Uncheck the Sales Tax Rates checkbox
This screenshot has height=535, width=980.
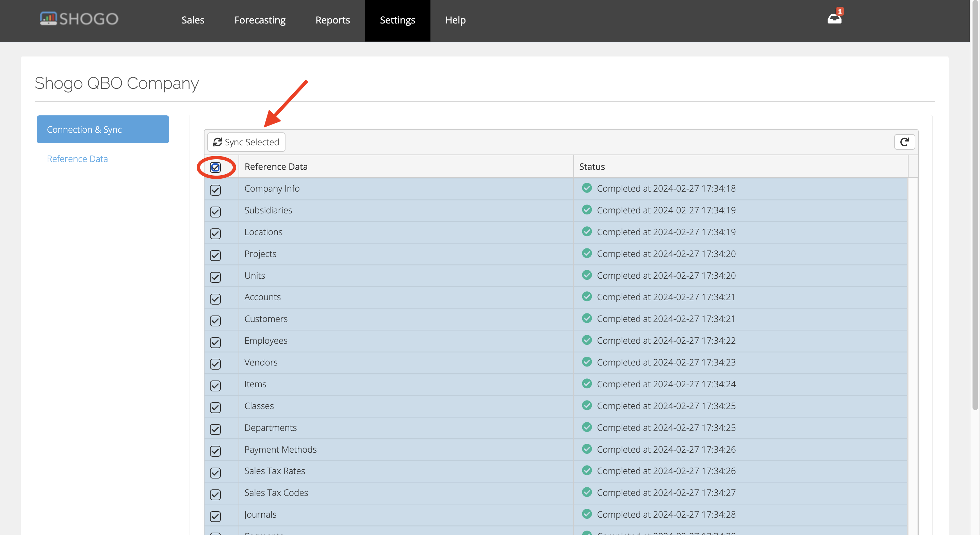coord(215,473)
